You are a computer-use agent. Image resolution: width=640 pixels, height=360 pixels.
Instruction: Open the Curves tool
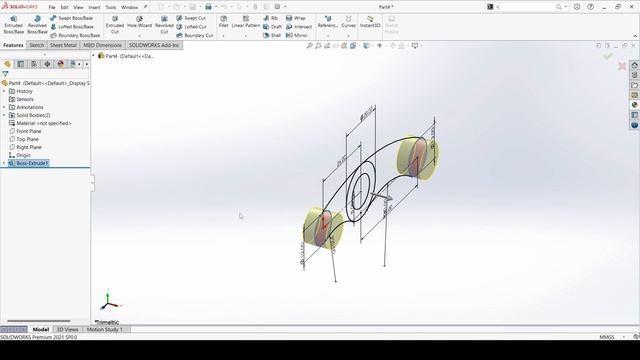(x=348, y=22)
